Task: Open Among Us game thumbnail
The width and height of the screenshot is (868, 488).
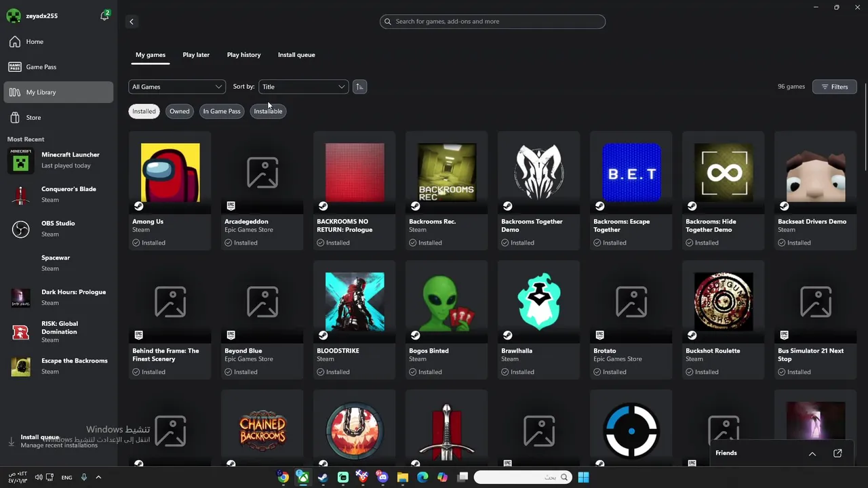Action: (170, 173)
